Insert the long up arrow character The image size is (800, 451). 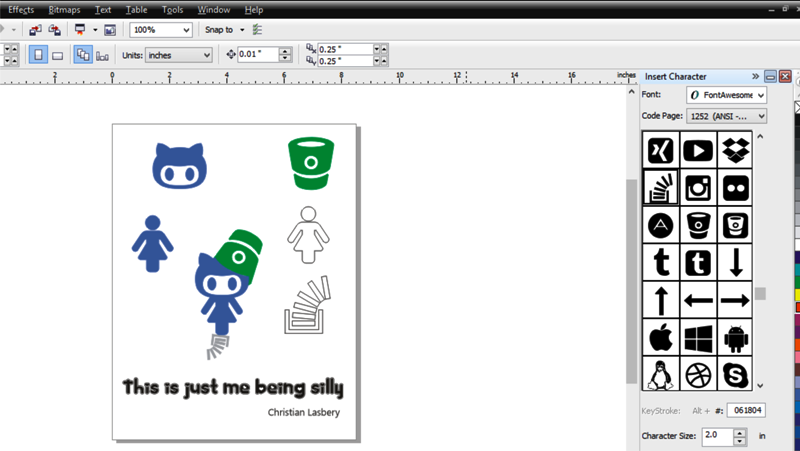pos(661,300)
